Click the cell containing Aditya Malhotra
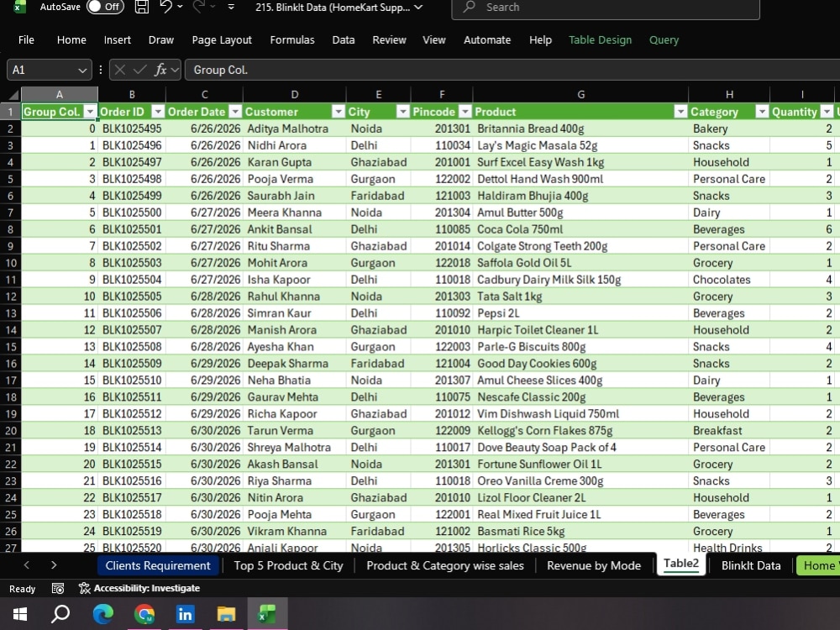Image resolution: width=840 pixels, height=630 pixels. click(294, 129)
